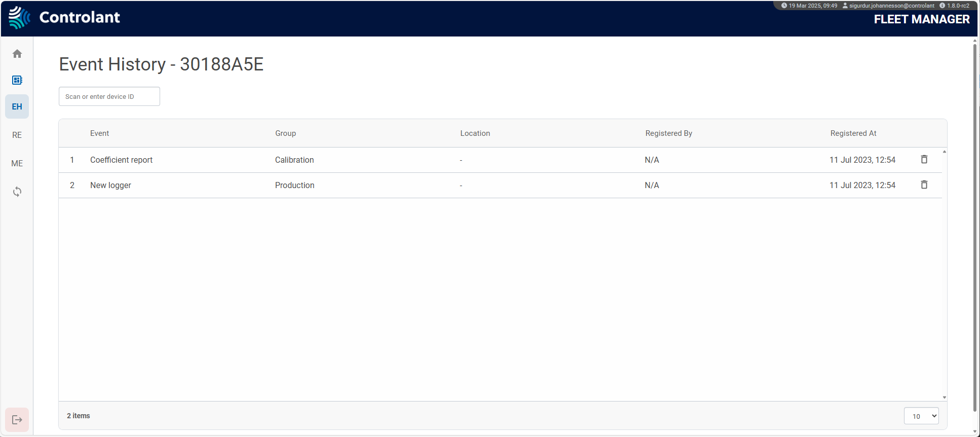
Task: Delete the Coefficient report event
Action: pos(924,159)
